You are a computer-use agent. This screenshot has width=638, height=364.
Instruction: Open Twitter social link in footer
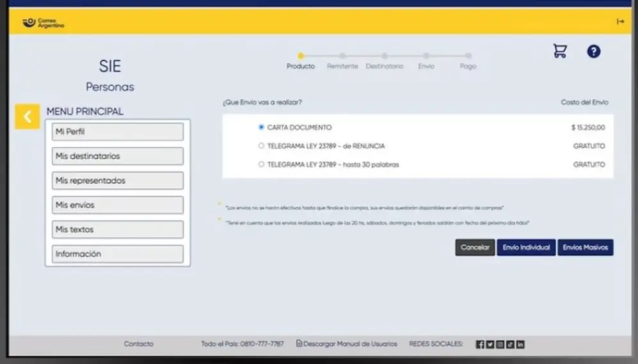(490, 344)
